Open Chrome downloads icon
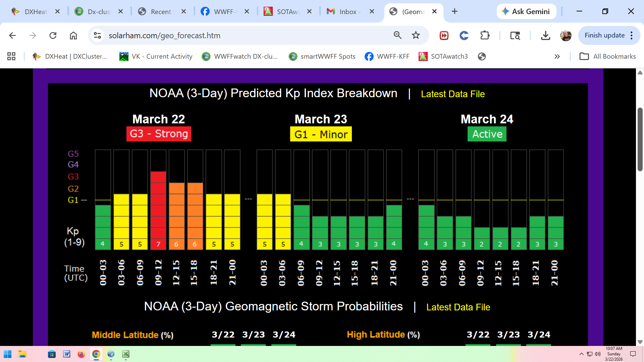 (545, 35)
